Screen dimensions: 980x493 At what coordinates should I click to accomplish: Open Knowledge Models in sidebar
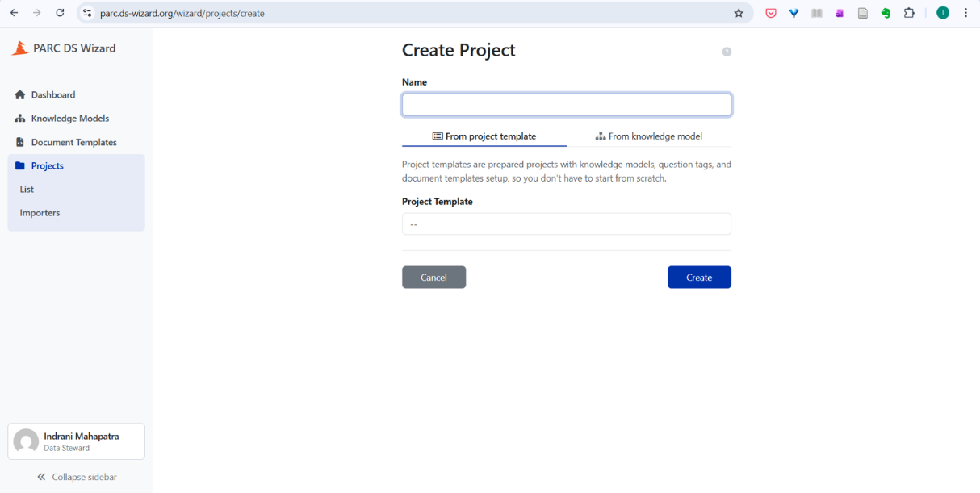(x=69, y=119)
